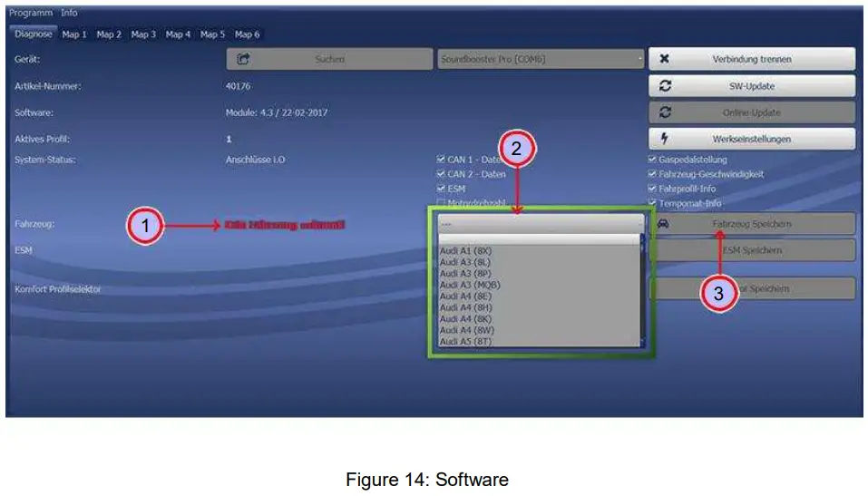Screen dimensions: 868x496
Task: Click the SW-Update refresh icon
Action: pyautogui.click(x=665, y=86)
